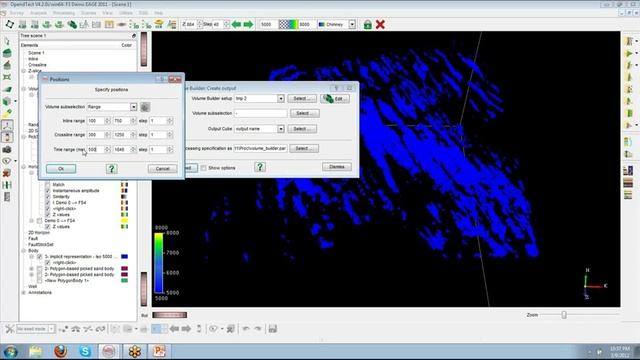Toggle first Polygon-based picked sand body checkbox

tap(40, 269)
